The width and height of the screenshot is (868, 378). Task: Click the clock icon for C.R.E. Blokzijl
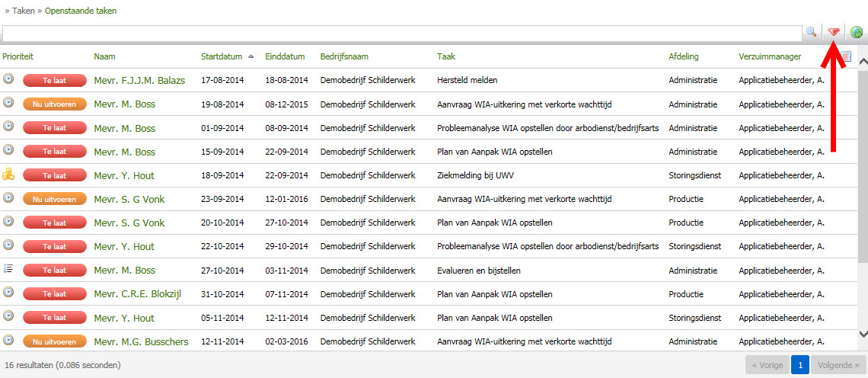click(8, 293)
